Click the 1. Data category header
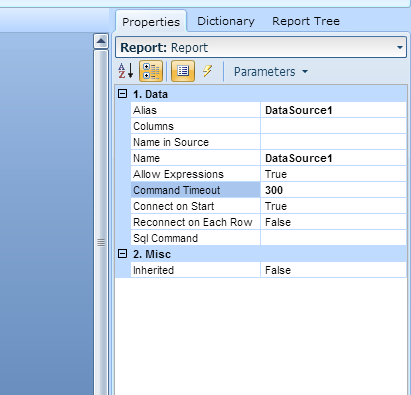411x395 pixels. 261,94
